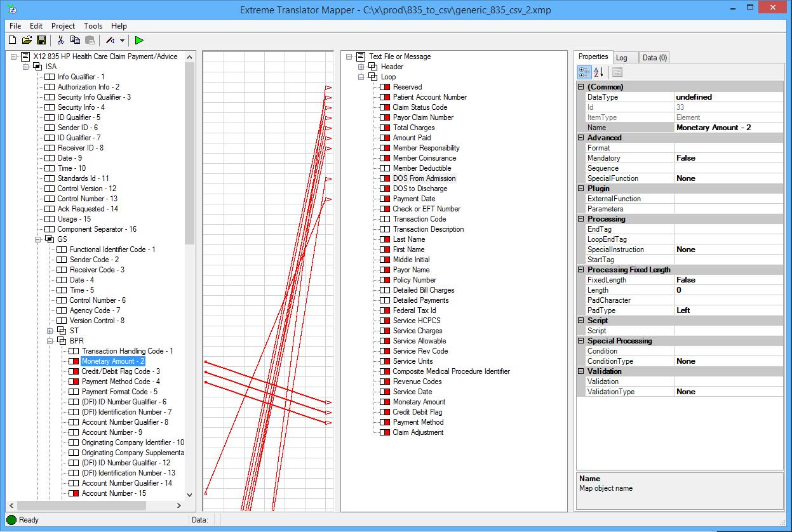Image resolution: width=792 pixels, height=532 pixels.
Task: Click the magic wand toolbar icon
Action: [x=111, y=41]
